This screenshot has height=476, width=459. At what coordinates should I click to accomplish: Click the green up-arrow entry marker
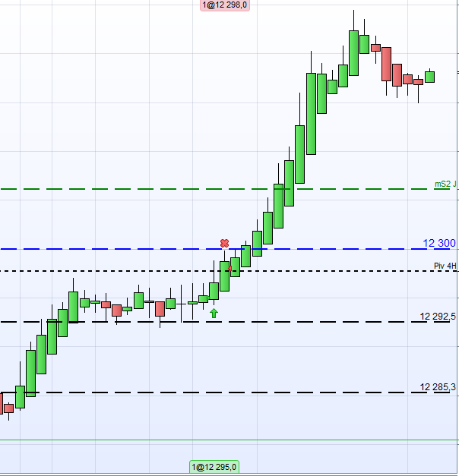tap(214, 313)
